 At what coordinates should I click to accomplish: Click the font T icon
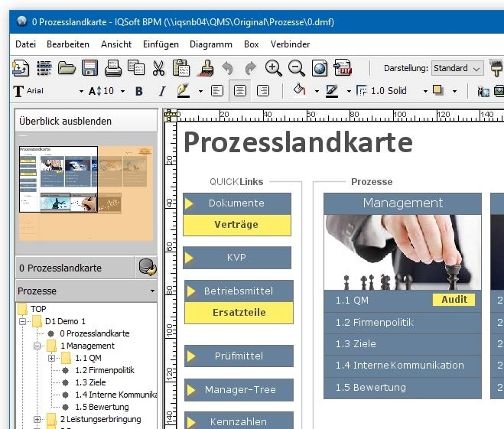pyautogui.click(x=18, y=91)
